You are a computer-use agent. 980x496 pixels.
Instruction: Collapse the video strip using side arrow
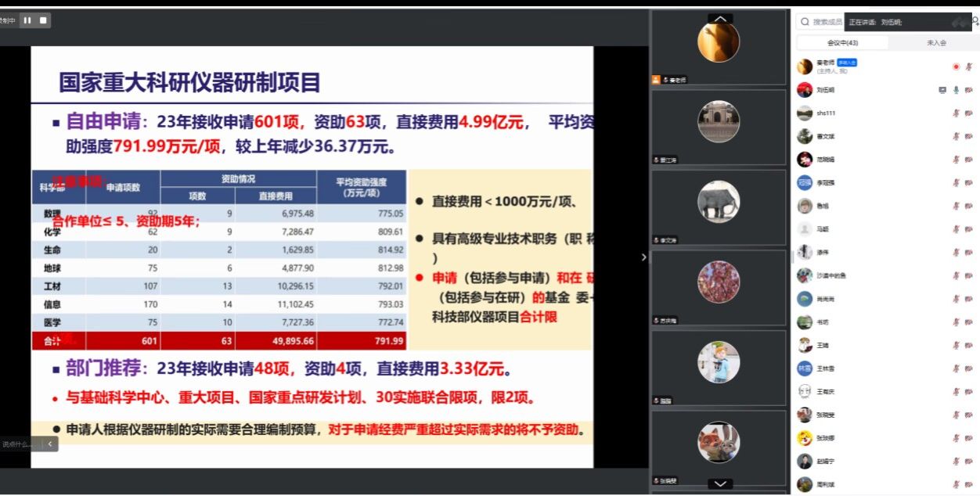(x=644, y=257)
